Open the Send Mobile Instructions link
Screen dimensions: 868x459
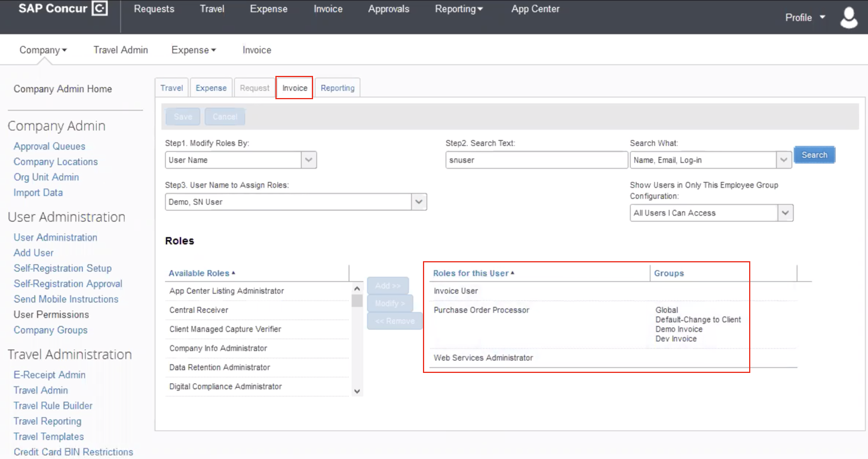66,299
